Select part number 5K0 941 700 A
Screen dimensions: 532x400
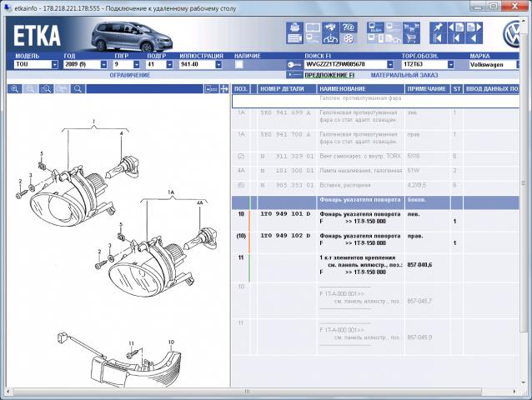point(285,134)
